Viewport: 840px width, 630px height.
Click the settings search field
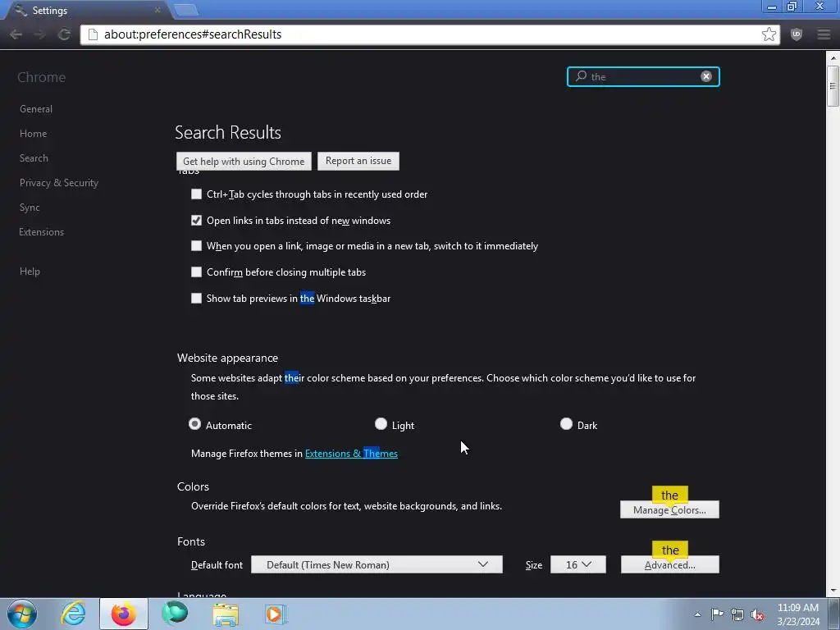coord(643,76)
